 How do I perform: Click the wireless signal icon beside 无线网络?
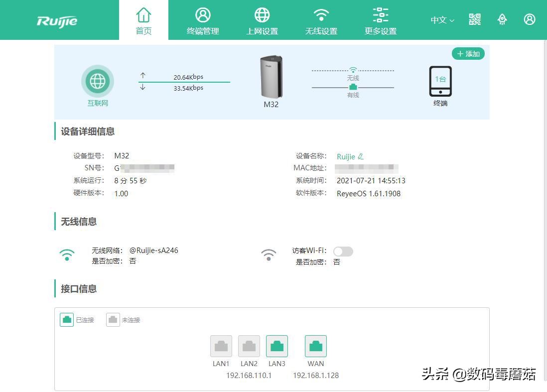tap(67, 255)
